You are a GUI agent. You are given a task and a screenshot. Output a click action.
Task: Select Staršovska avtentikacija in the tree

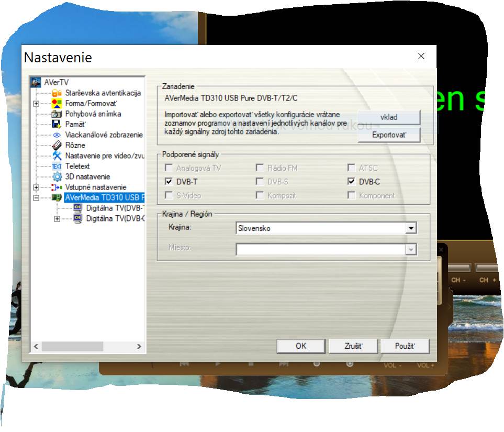103,93
